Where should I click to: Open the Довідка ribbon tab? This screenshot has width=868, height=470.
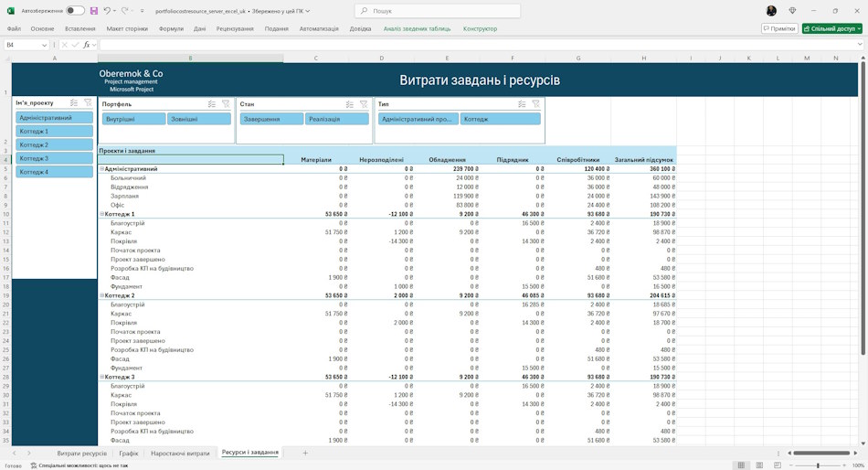pos(360,29)
